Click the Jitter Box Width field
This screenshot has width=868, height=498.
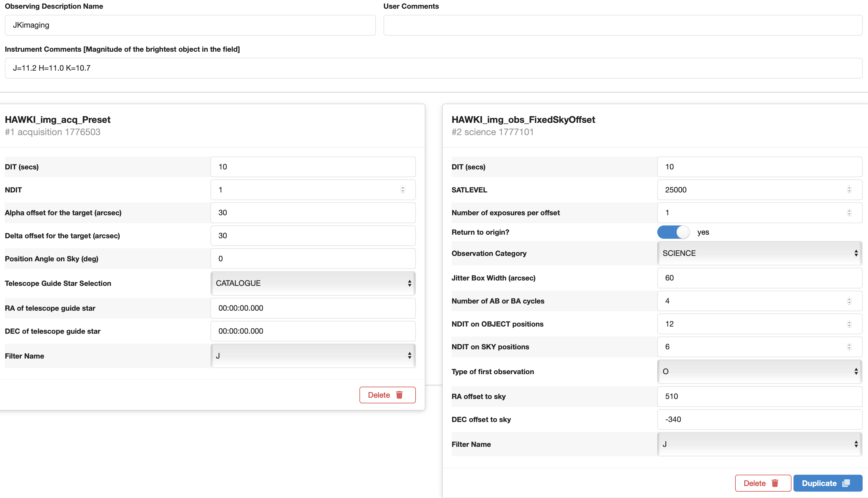tap(759, 278)
